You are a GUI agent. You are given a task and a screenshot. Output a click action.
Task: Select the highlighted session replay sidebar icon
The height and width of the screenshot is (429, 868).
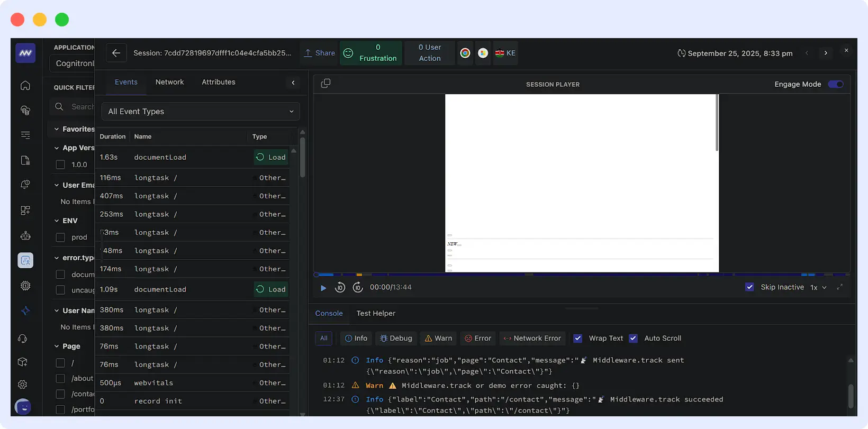tap(25, 260)
